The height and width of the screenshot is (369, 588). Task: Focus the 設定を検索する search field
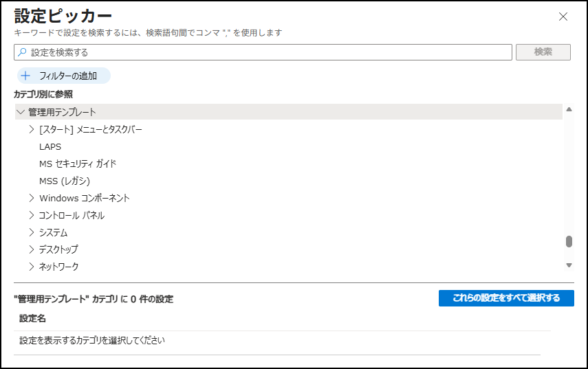pyautogui.click(x=268, y=52)
